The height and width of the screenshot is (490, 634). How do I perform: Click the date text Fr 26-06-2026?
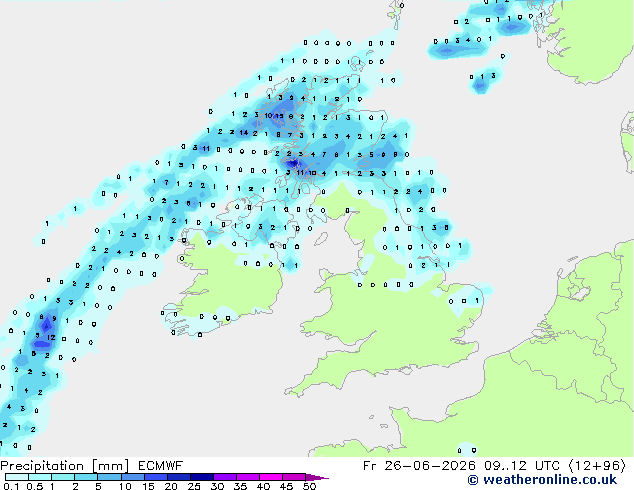pyautogui.click(x=419, y=466)
